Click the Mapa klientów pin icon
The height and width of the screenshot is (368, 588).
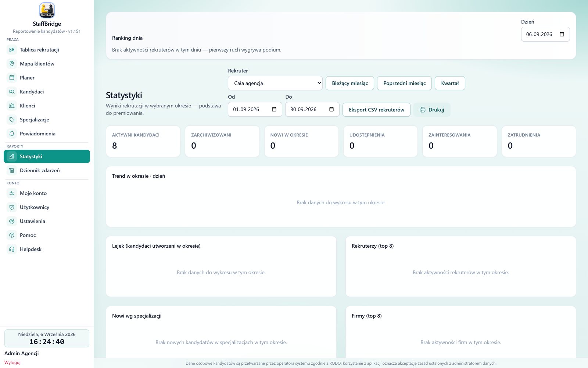pos(12,64)
